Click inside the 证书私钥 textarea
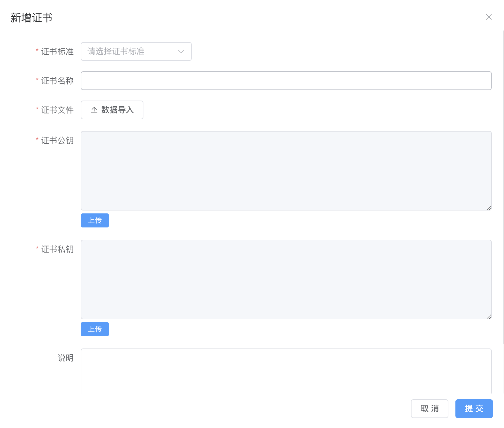Screen dimensions: 504x428 [286, 279]
